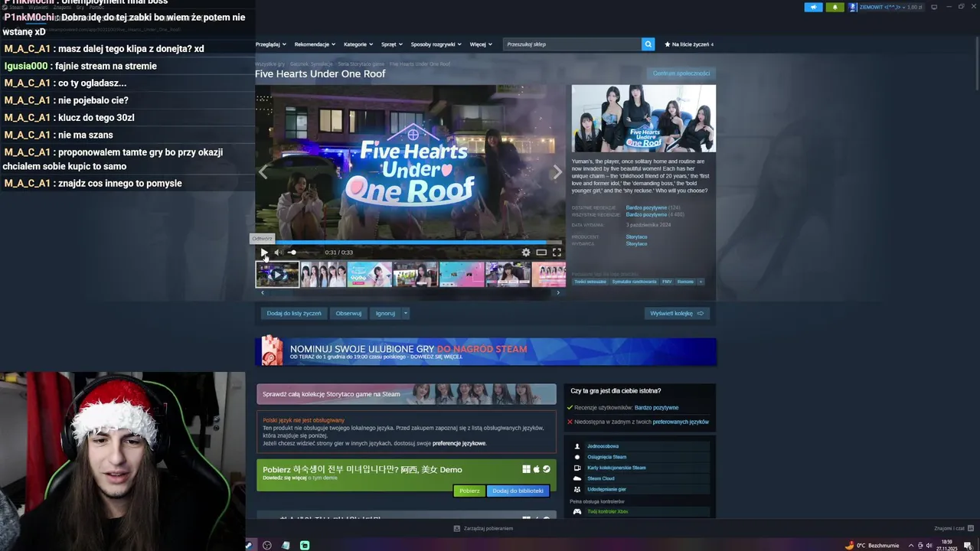Click Dodaj do biblioteki button
This screenshot has height=551, width=980.
tap(518, 491)
